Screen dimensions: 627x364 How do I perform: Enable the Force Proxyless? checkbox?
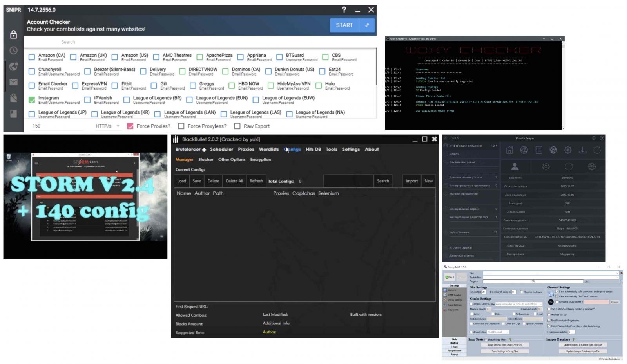pyautogui.click(x=181, y=126)
